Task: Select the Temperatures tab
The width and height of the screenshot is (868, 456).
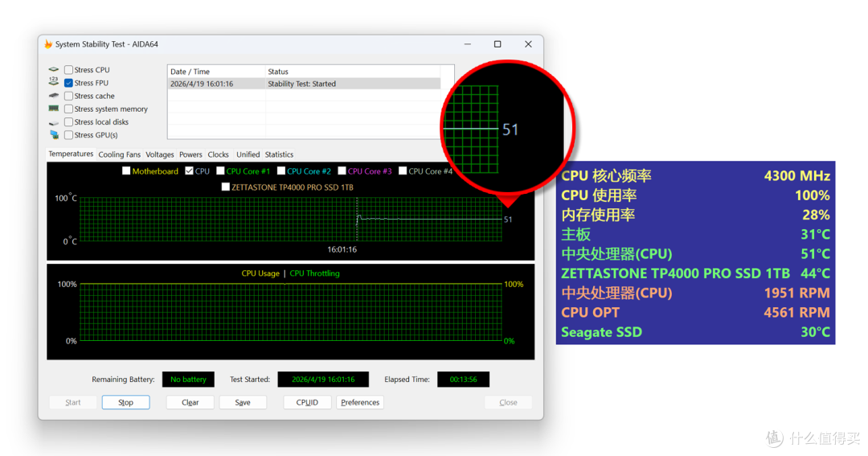Action: pyautogui.click(x=70, y=154)
